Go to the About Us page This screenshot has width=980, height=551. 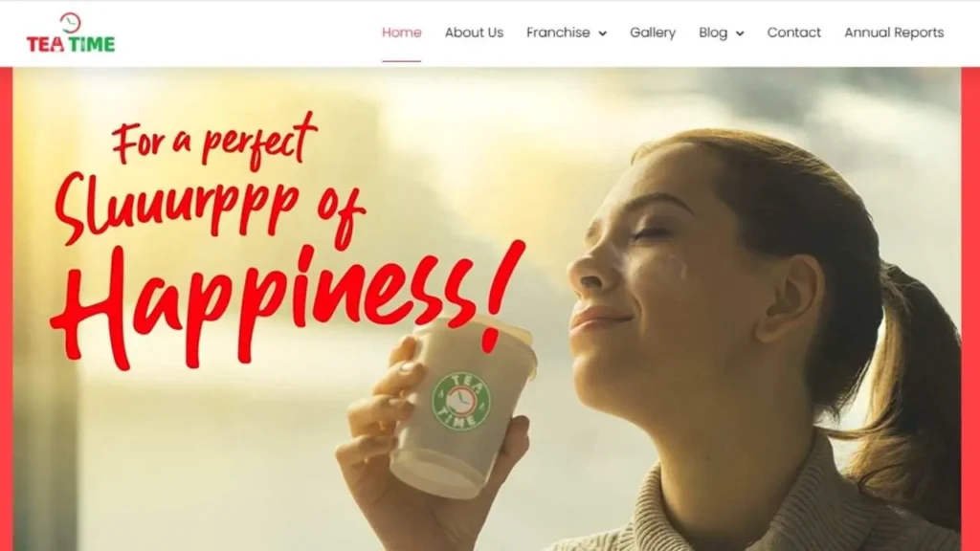[474, 33]
